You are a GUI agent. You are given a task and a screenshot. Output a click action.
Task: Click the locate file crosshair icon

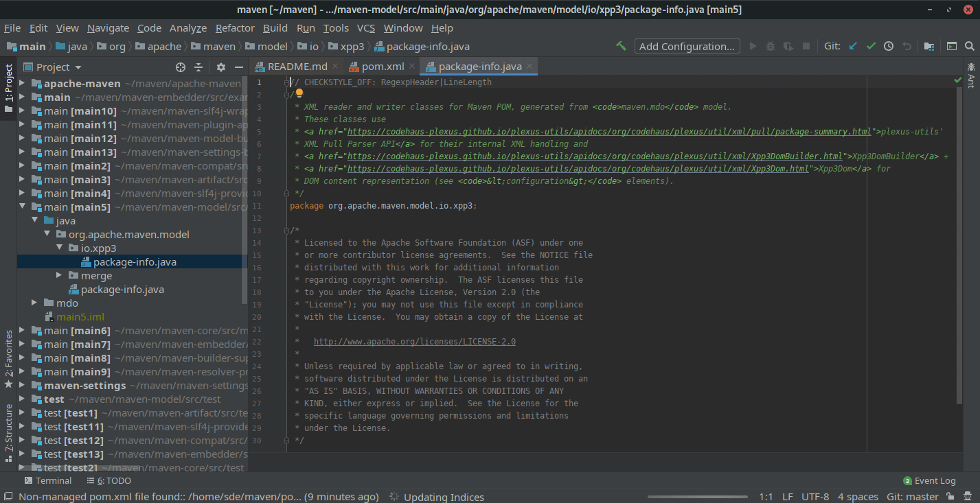(181, 67)
